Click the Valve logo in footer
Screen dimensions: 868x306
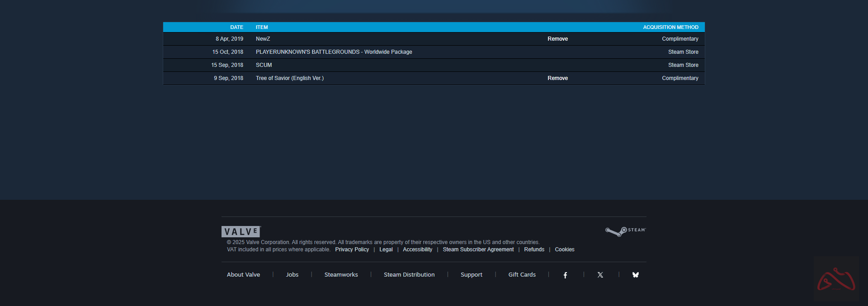[x=241, y=231]
